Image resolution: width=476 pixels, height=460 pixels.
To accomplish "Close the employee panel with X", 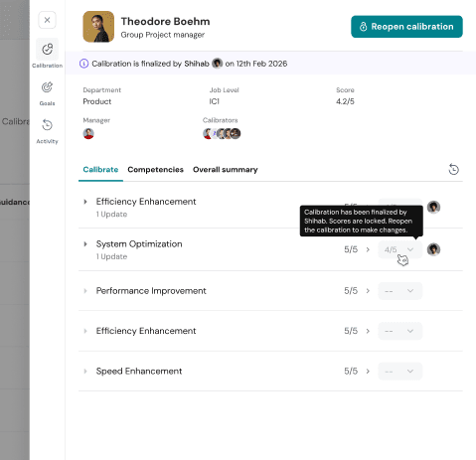I will coord(47,20).
